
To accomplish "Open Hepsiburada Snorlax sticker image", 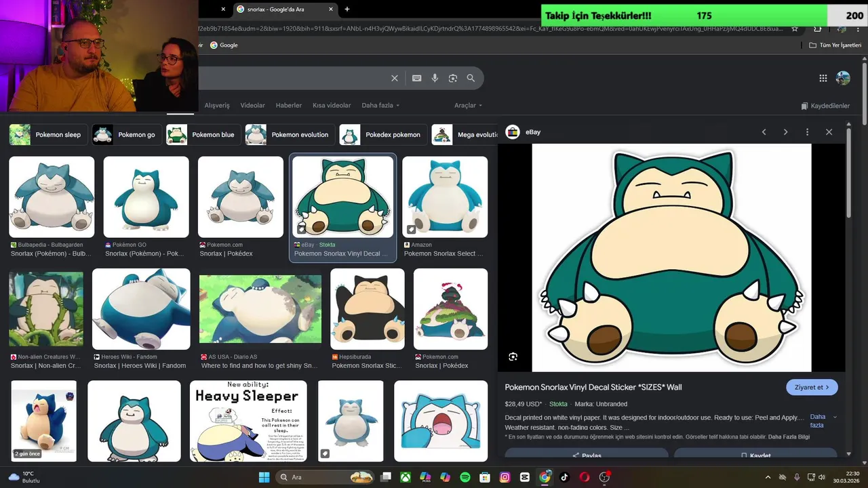I will pyautogui.click(x=368, y=309).
